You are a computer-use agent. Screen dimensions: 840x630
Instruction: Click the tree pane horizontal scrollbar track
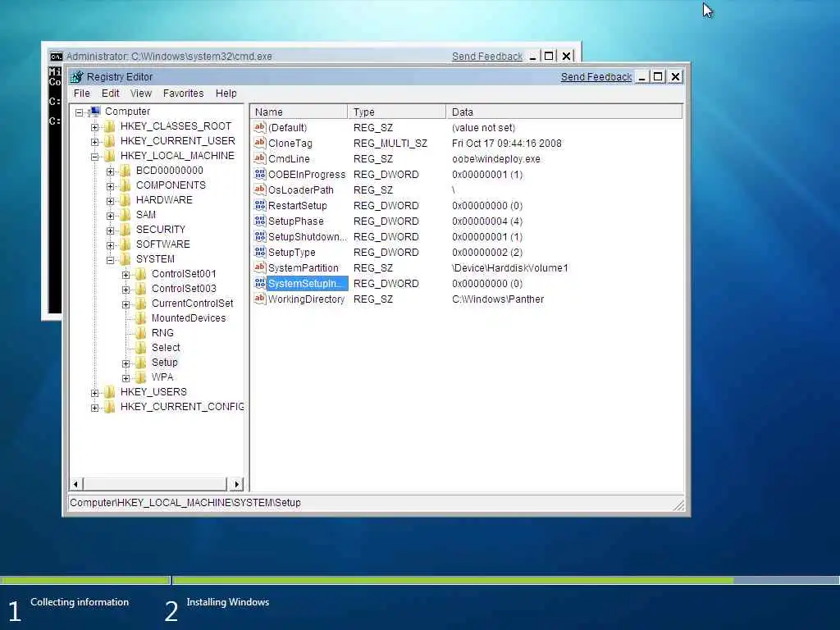pyautogui.click(x=155, y=484)
